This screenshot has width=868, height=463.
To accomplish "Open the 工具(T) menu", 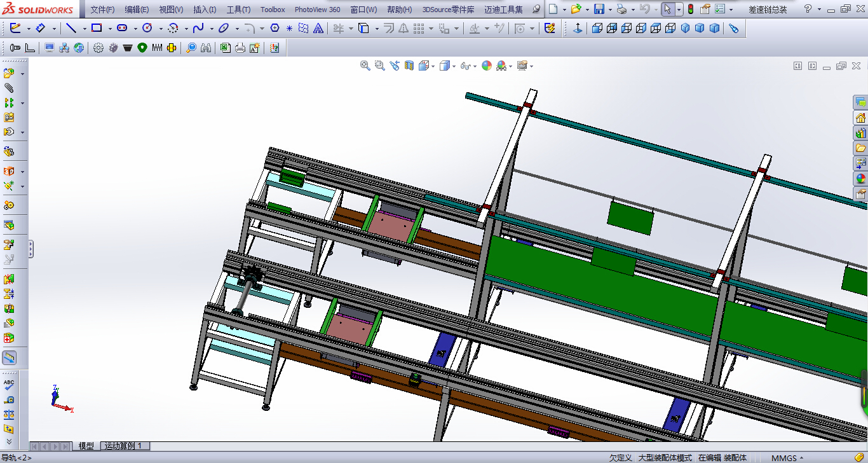I will click(x=238, y=10).
